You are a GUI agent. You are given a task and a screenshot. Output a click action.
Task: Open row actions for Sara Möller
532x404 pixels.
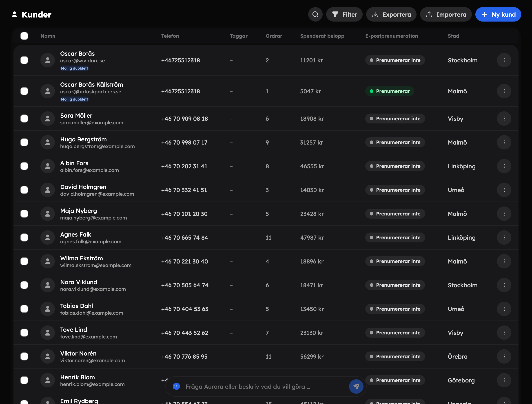(504, 119)
